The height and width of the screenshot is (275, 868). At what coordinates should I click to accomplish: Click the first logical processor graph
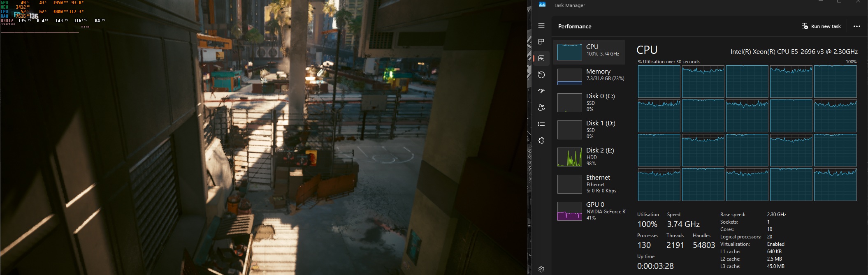(x=659, y=81)
